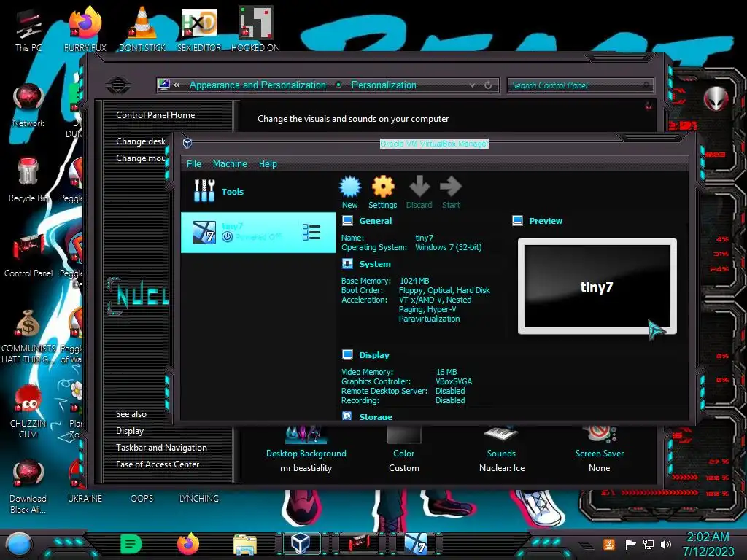Click the Control Panel desktop icon

click(28, 255)
